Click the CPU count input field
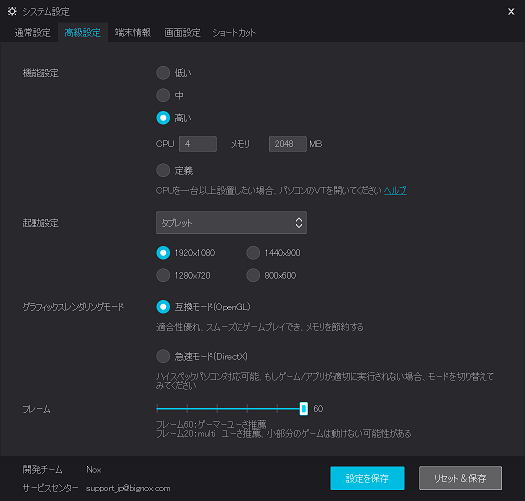The height and width of the screenshot is (501, 525). point(198,144)
